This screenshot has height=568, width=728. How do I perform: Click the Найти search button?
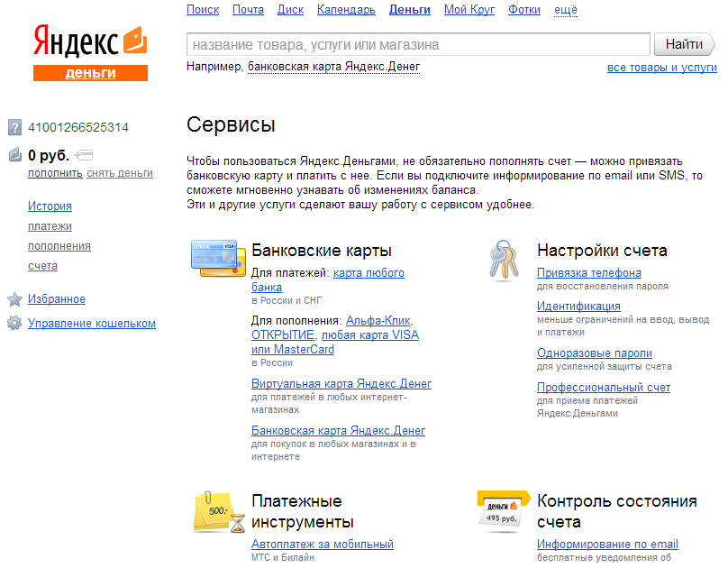tap(685, 44)
